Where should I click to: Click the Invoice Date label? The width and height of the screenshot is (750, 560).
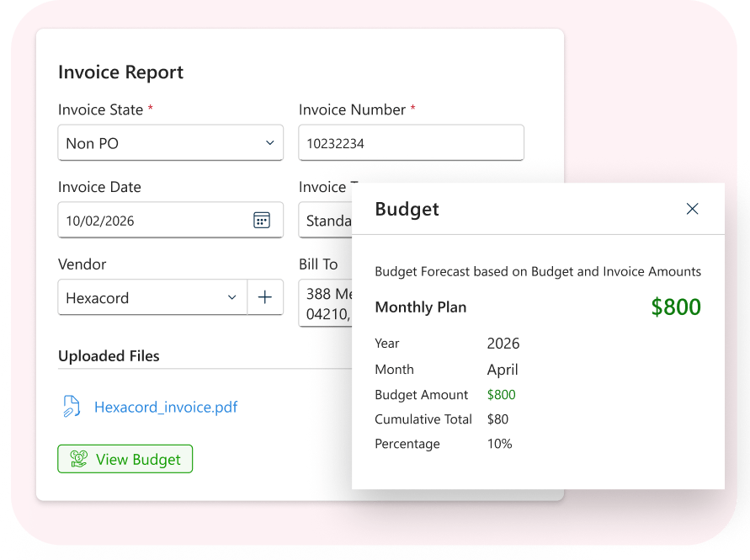coord(99,187)
